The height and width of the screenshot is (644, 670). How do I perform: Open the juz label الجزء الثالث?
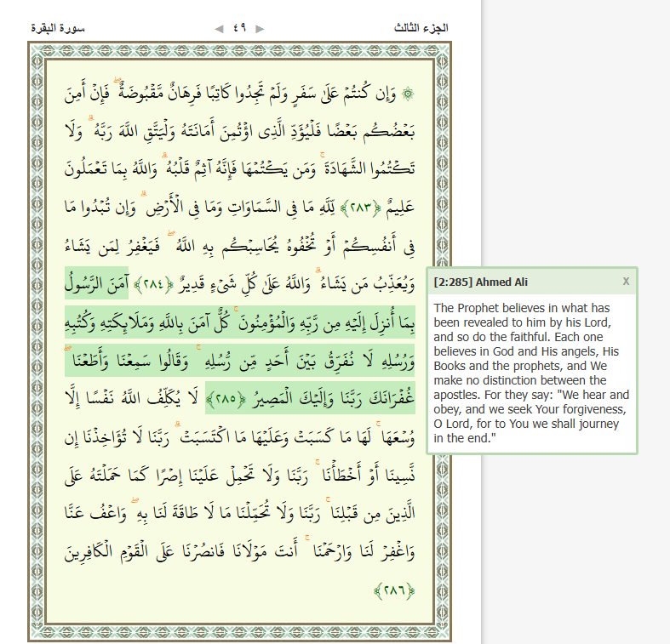point(421,28)
